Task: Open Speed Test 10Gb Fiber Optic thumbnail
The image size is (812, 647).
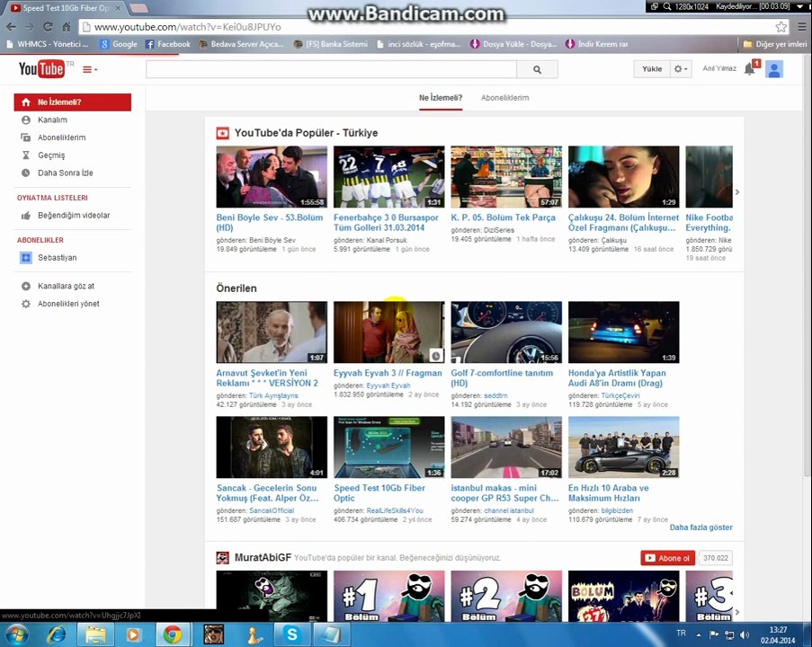Action: (x=388, y=447)
